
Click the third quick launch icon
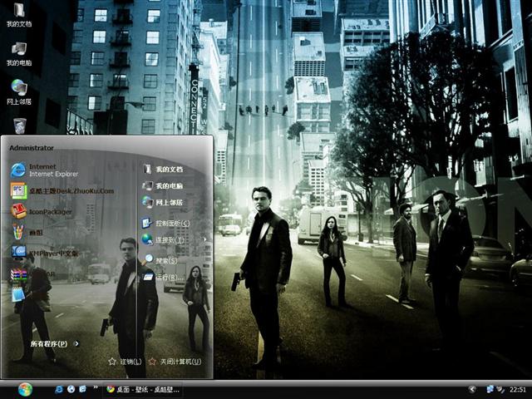(82, 389)
